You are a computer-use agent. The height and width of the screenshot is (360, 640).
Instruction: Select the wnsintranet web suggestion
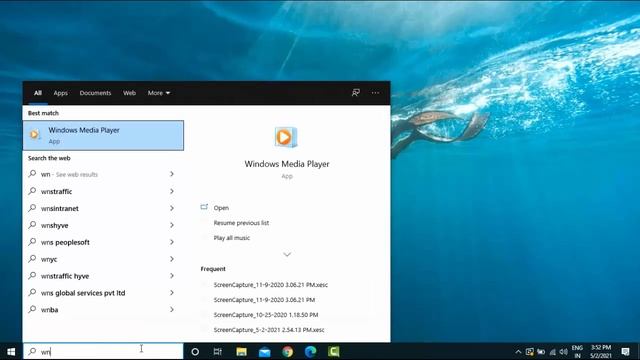96,208
